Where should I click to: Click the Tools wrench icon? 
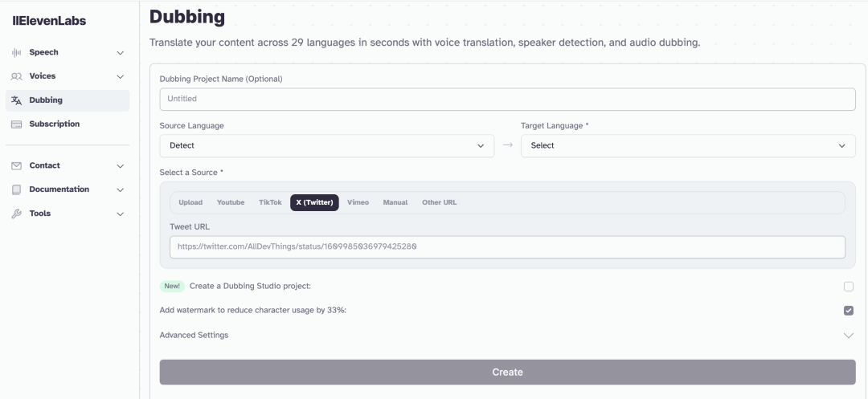click(16, 214)
